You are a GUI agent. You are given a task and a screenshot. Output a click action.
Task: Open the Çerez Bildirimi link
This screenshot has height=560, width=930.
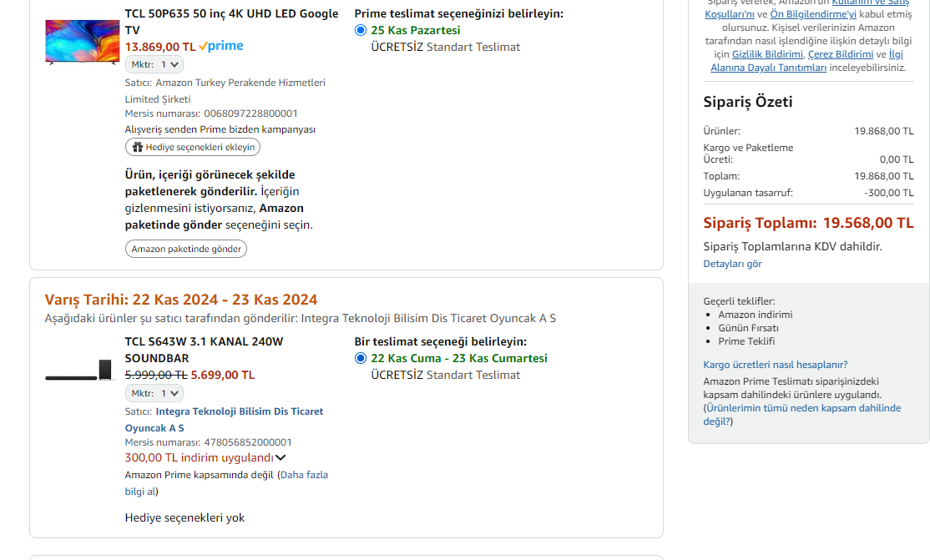point(840,54)
